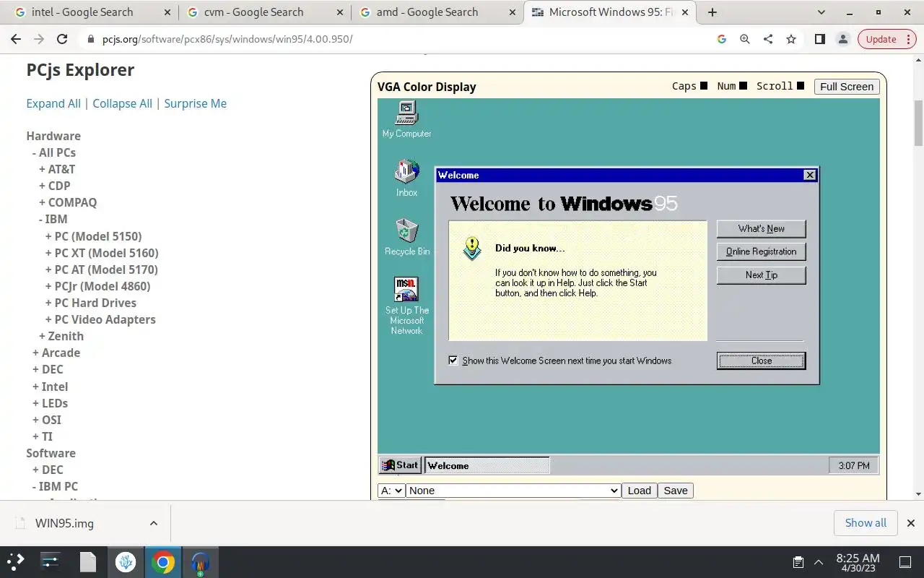Open the drive A: dropdown
Image resolution: width=924 pixels, height=578 pixels.
click(x=391, y=491)
